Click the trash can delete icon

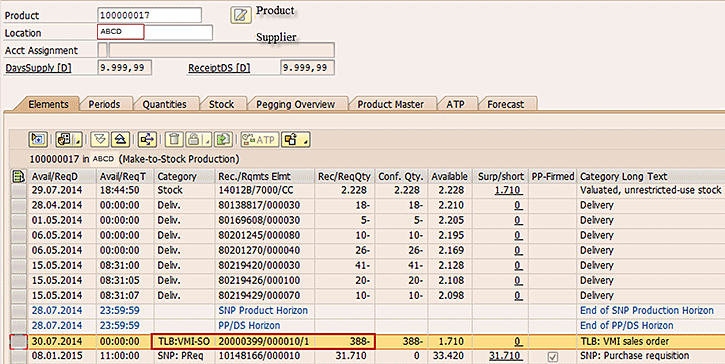pos(174,139)
